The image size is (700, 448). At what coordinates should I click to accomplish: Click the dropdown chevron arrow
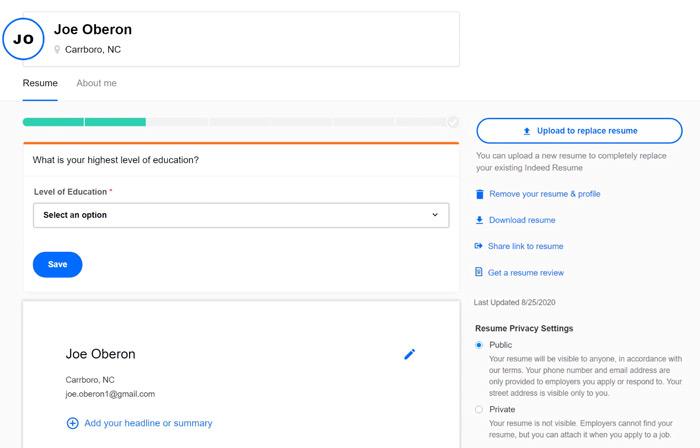pos(435,215)
